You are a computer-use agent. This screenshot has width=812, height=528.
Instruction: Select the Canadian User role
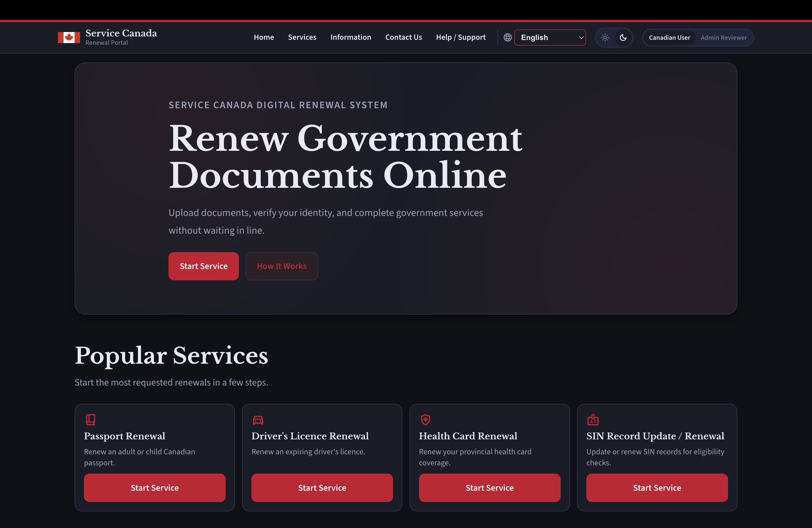point(669,38)
